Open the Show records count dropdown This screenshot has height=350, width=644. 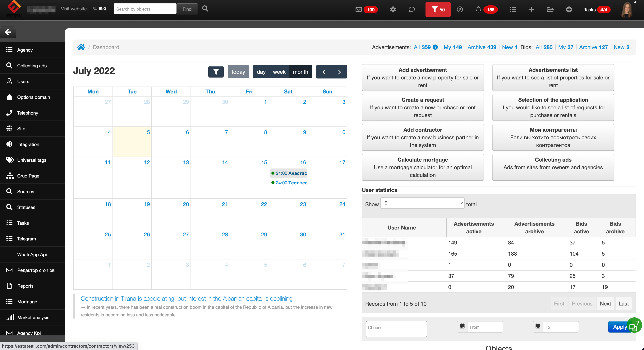[x=422, y=203]
